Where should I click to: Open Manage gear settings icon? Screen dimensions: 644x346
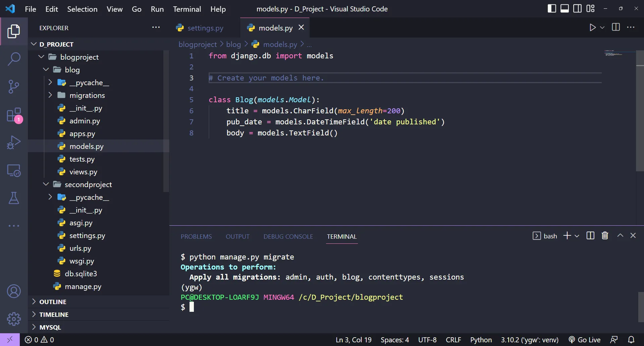coord(14,319)
